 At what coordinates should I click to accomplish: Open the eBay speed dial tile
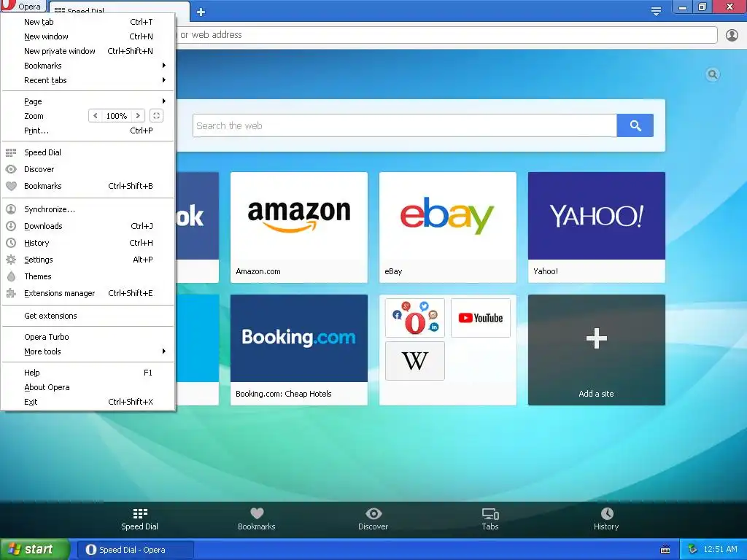click(x=448, y=227)
